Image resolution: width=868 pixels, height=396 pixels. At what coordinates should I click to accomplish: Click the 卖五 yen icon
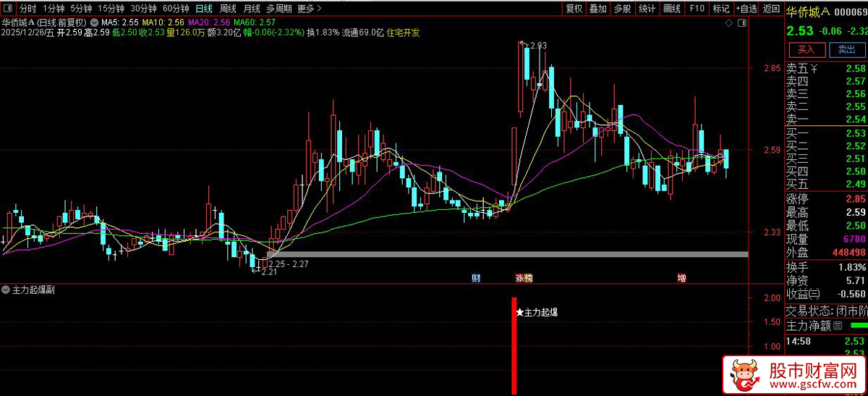click(814, 69)
